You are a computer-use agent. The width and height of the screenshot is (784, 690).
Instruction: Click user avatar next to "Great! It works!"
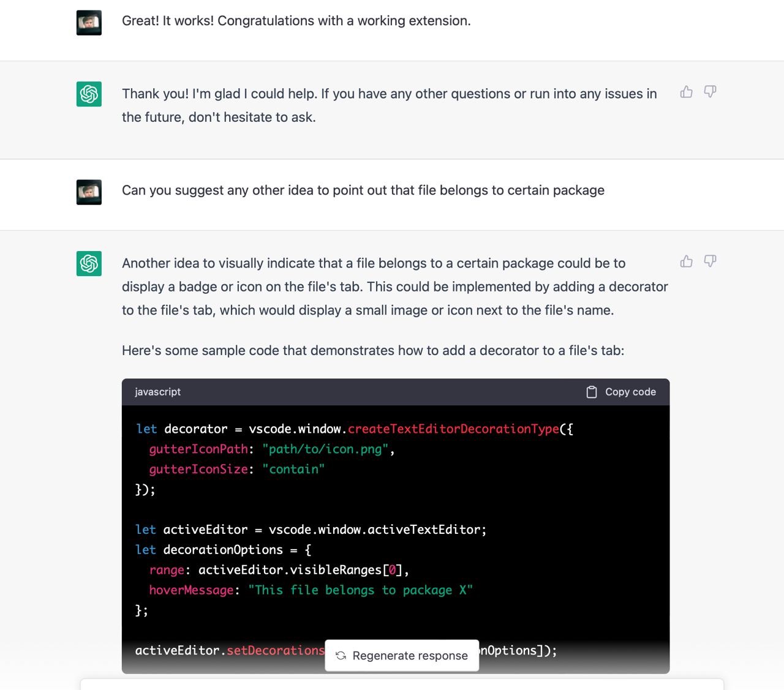89,23
